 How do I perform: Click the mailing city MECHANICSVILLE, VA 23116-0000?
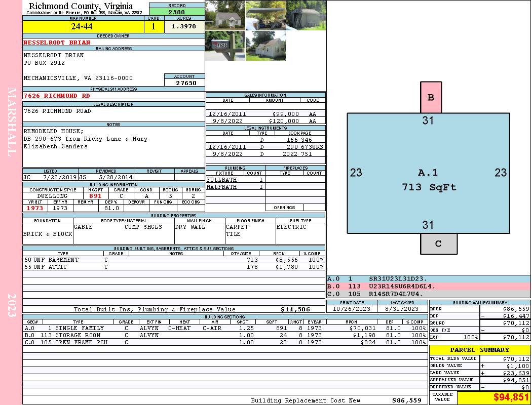tap(78, 78)
